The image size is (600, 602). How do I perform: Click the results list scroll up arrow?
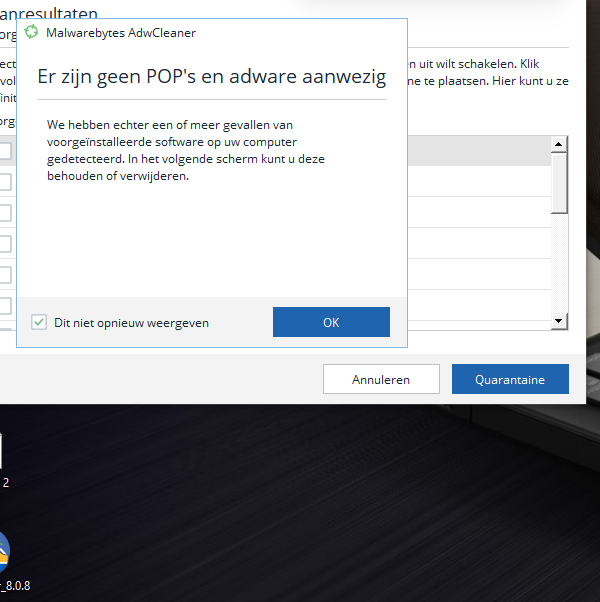(559, 144)
